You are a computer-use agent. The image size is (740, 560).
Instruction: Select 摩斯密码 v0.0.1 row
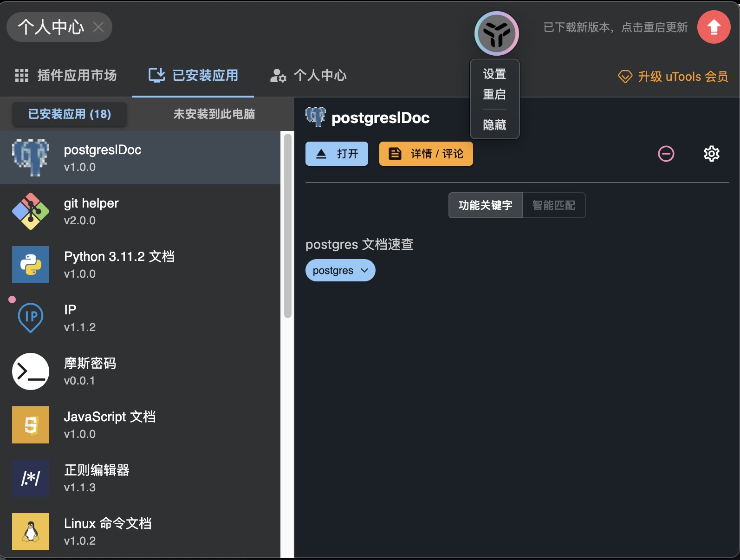(x=140, y=371)
